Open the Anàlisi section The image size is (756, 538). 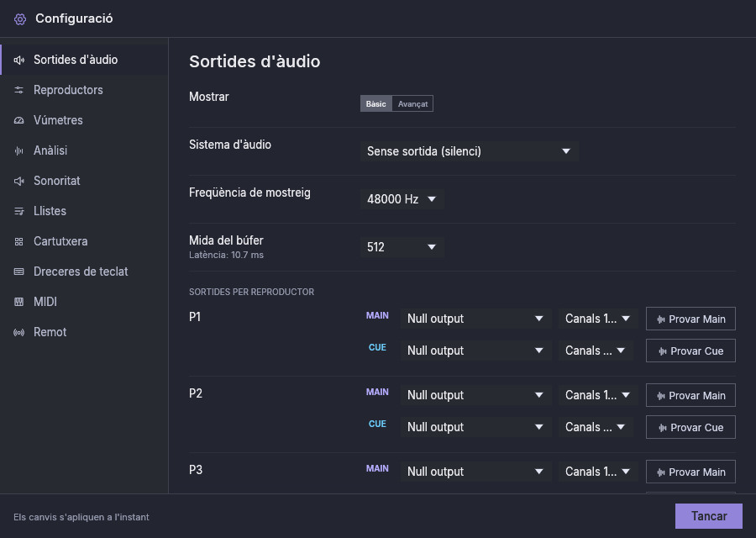click(x=84, y=151)
